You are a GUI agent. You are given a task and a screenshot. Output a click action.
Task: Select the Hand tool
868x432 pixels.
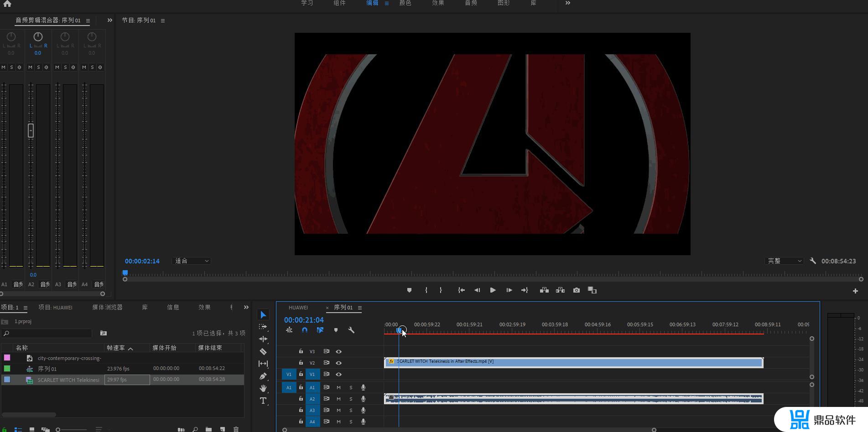tap(263, 388)
